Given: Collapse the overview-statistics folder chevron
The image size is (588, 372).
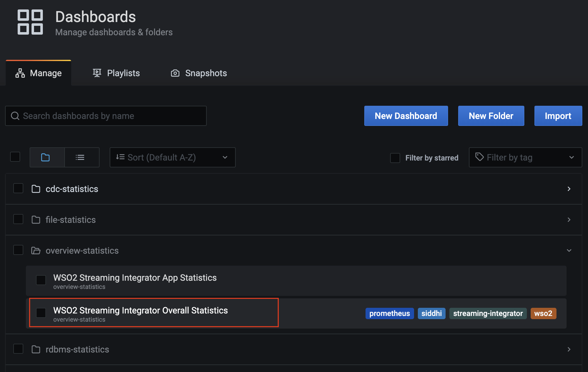Looking at the screenshot, I should (569, 251).
